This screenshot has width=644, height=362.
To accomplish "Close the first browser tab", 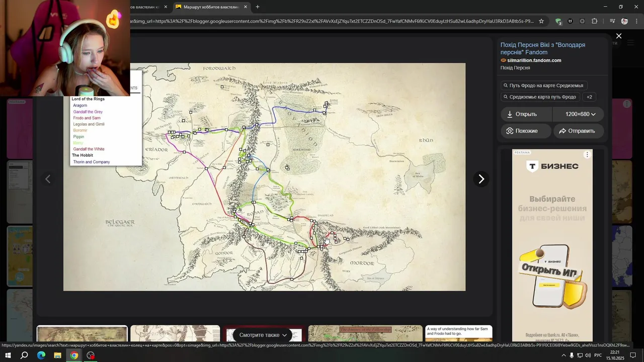I will 166,7.
